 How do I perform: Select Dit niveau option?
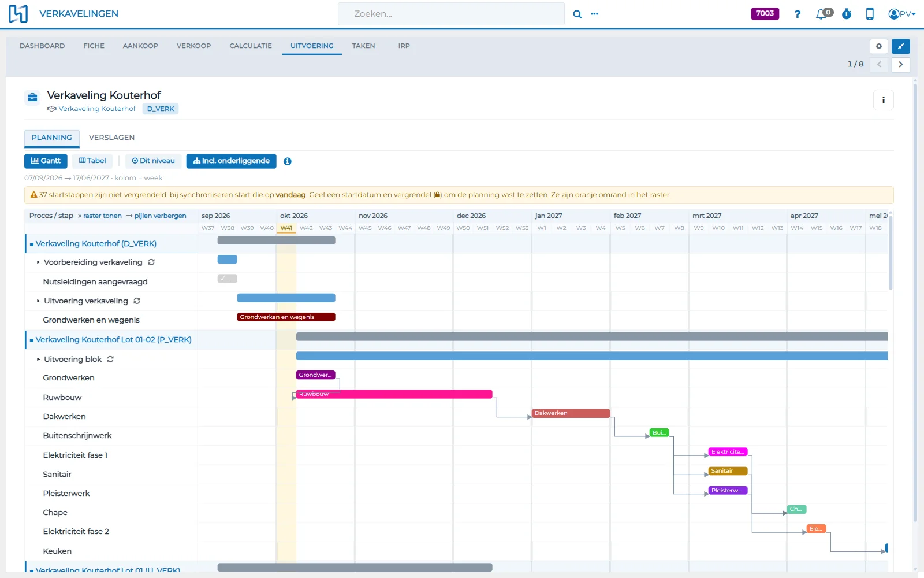point(153,161)
